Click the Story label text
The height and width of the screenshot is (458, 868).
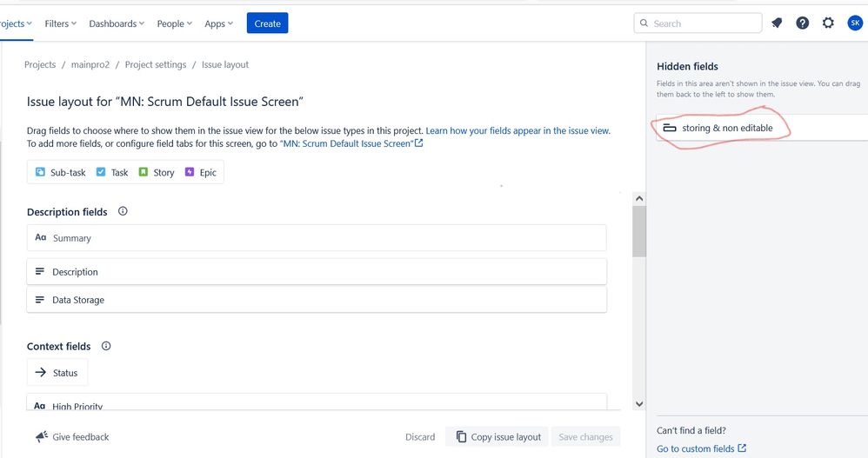point(164,173)
